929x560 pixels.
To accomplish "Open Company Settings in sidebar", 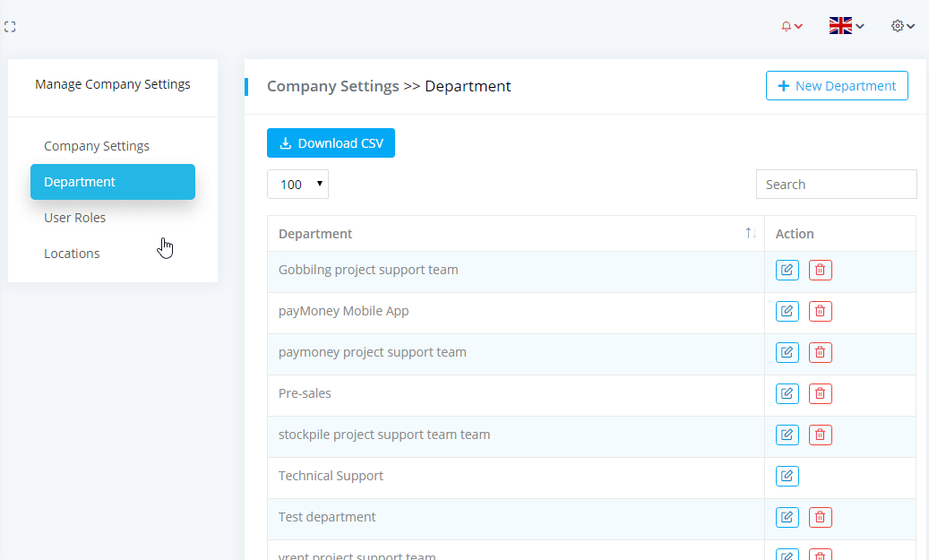I will [x=97, y=146].
